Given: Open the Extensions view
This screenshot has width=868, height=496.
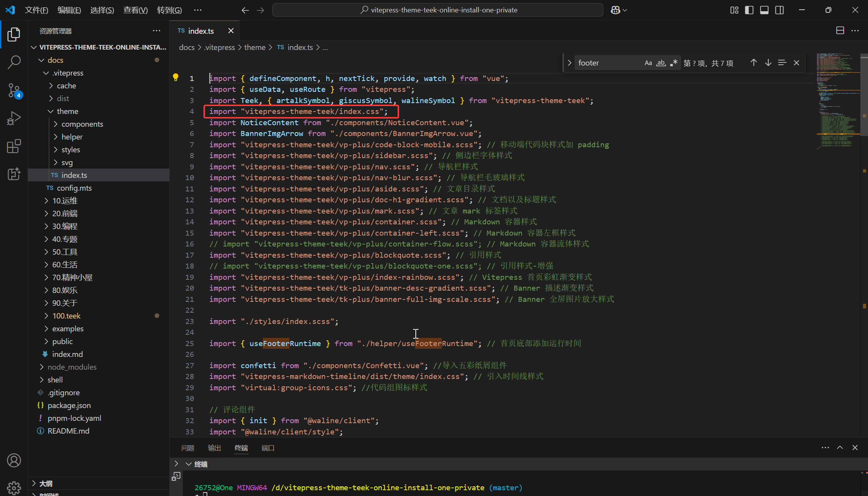Looking at the screenshot, I should [14, 146].
